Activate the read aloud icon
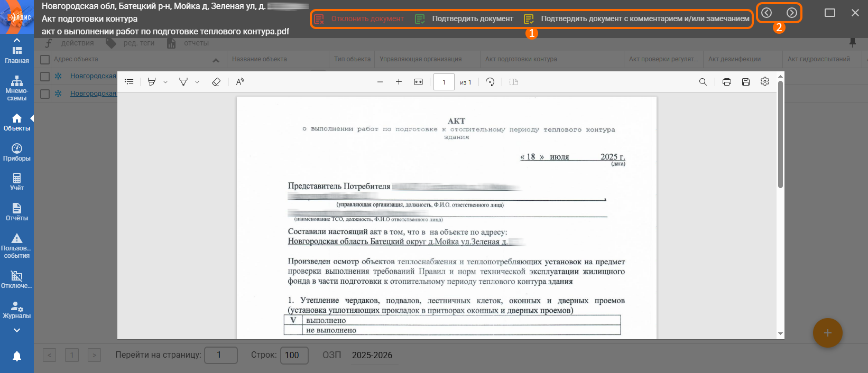868x373 pixels. point(240,82)
